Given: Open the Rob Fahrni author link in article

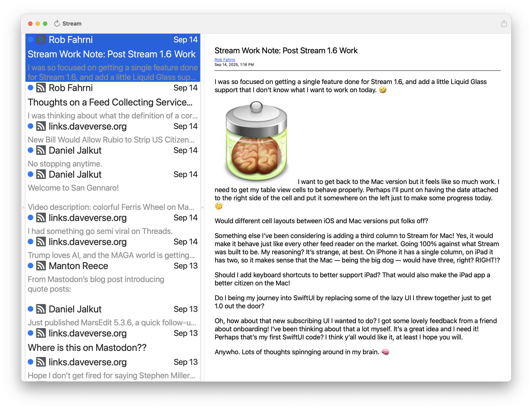Looking at the screenshot, I should (225, 59).
